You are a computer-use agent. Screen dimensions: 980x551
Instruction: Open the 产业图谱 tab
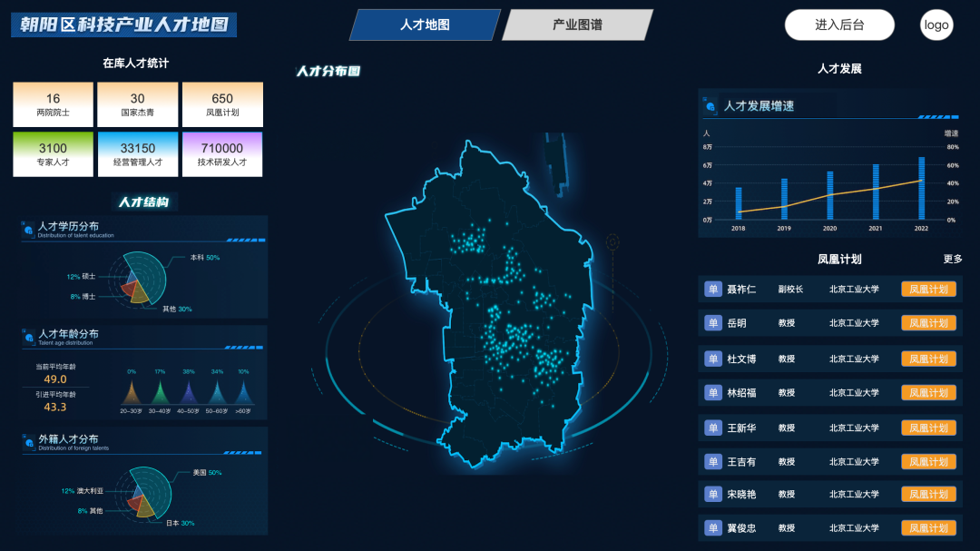tap(577, 25)
